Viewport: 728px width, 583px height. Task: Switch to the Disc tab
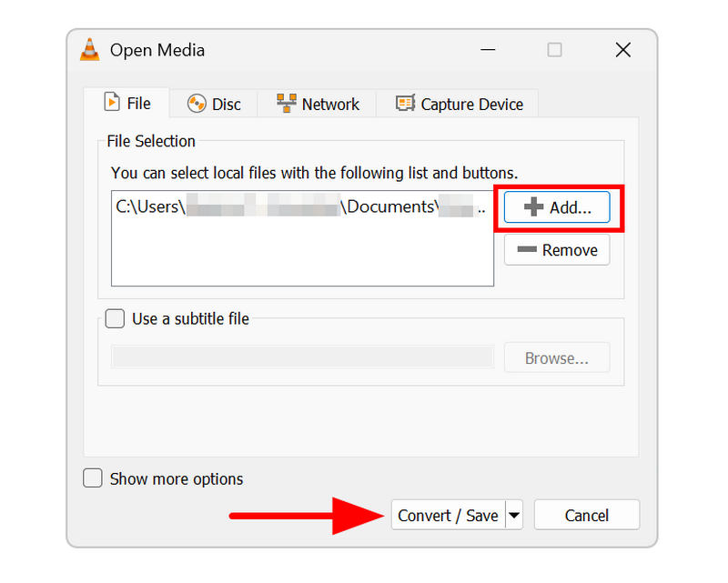click(214, 104)
